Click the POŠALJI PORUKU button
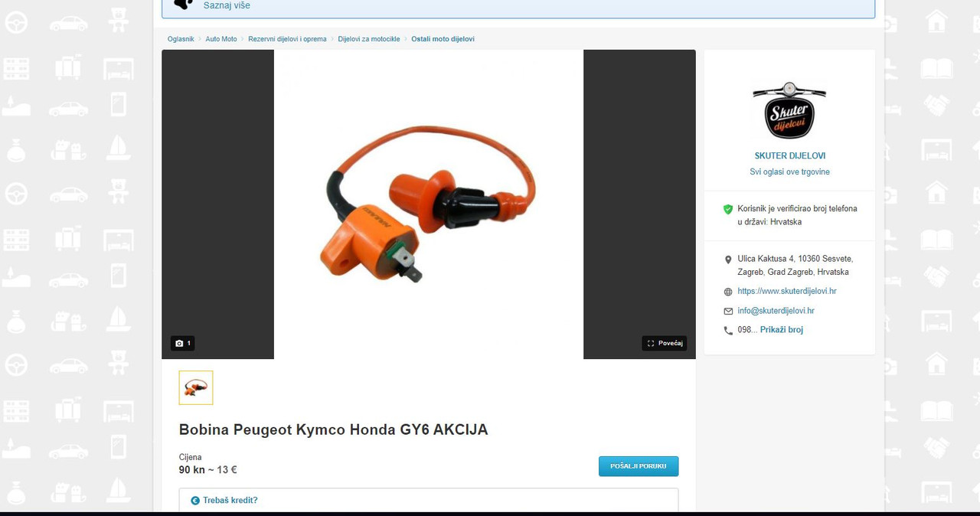This screenshot has height=516, width=980. click(639, 466)
